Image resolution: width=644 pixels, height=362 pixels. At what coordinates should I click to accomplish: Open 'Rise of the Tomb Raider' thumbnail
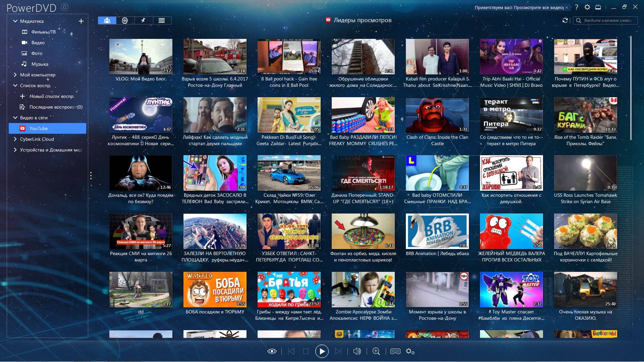pyautogui.click(x=586, y=115)
